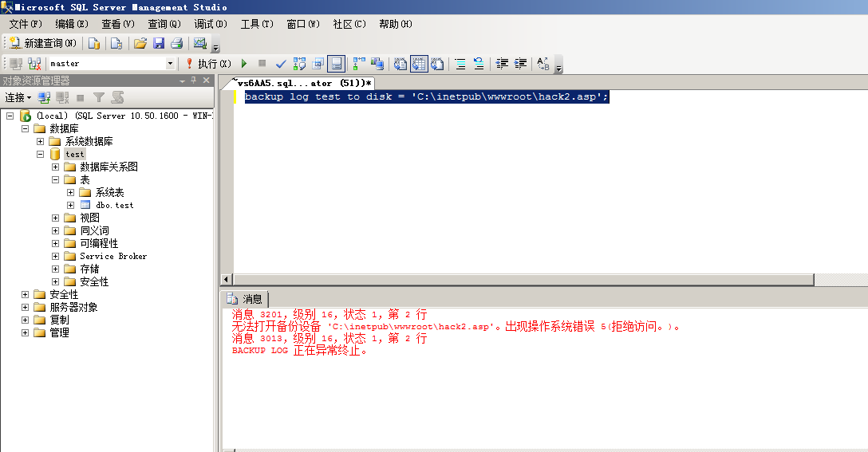Collapse the (local) server node

click(x=10, y=116)
